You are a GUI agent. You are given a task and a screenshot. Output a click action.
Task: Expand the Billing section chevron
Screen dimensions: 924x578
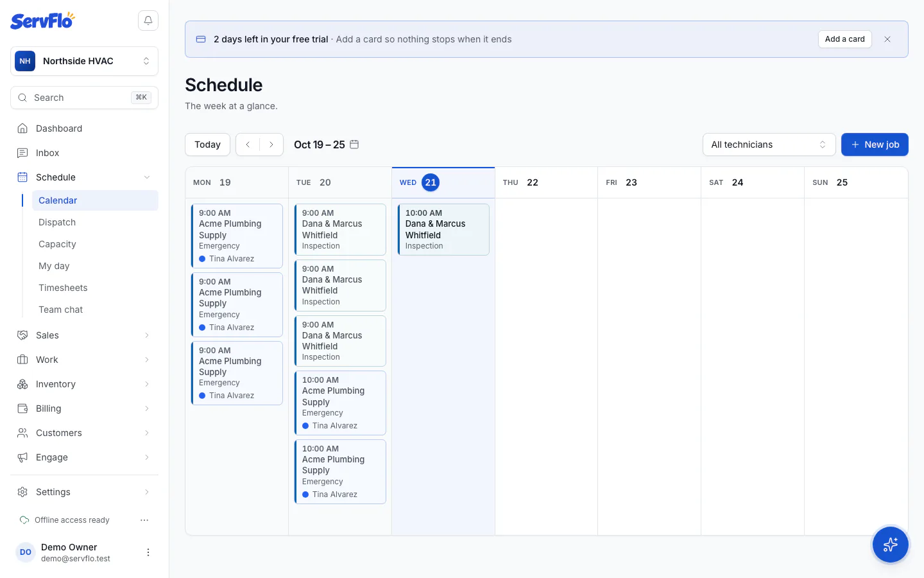[147, 408]
